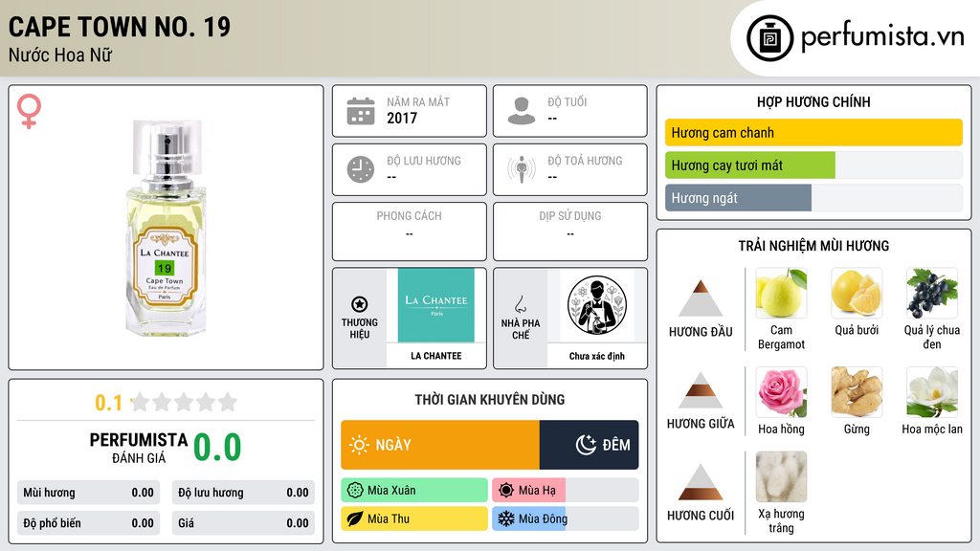
Task: Click the Mùa Hạ season bar
Action: 565,491
